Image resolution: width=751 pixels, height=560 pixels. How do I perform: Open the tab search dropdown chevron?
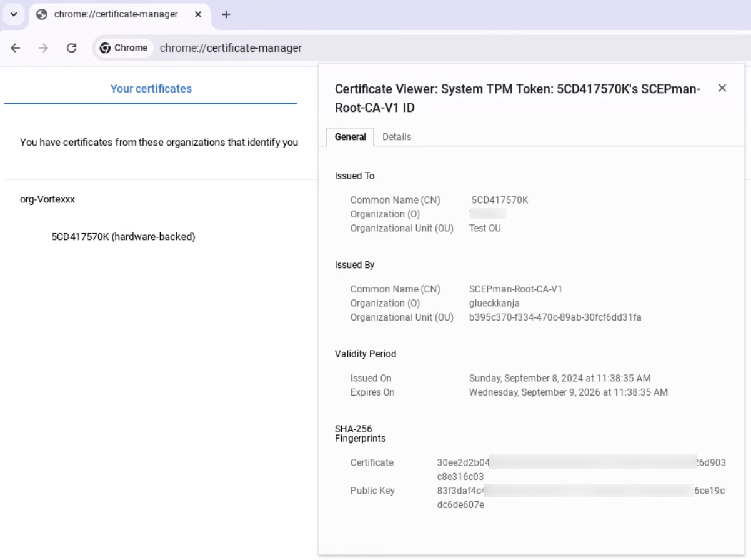click(x=14, y=14)
